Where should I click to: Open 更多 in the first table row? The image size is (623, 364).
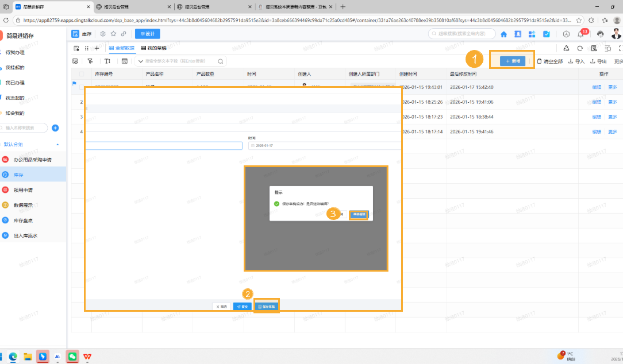coord(612,87)
